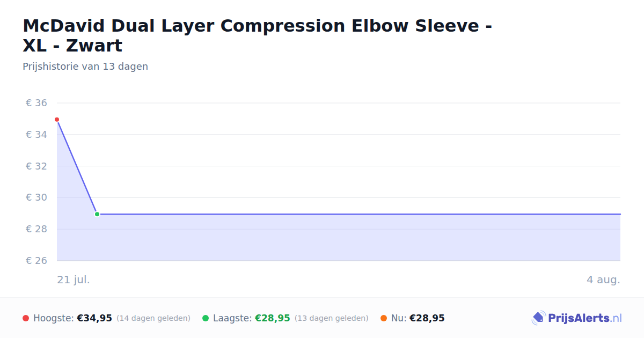The image size is (644, 338).
Task: Click the 21 jul. date label
Action: pos(74,280)
